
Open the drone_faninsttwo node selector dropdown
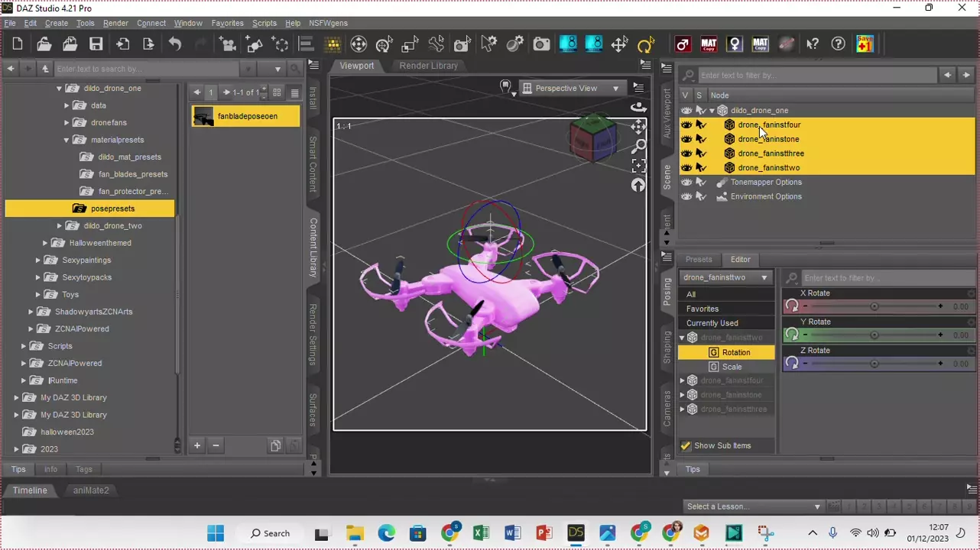tap(725, 278)
